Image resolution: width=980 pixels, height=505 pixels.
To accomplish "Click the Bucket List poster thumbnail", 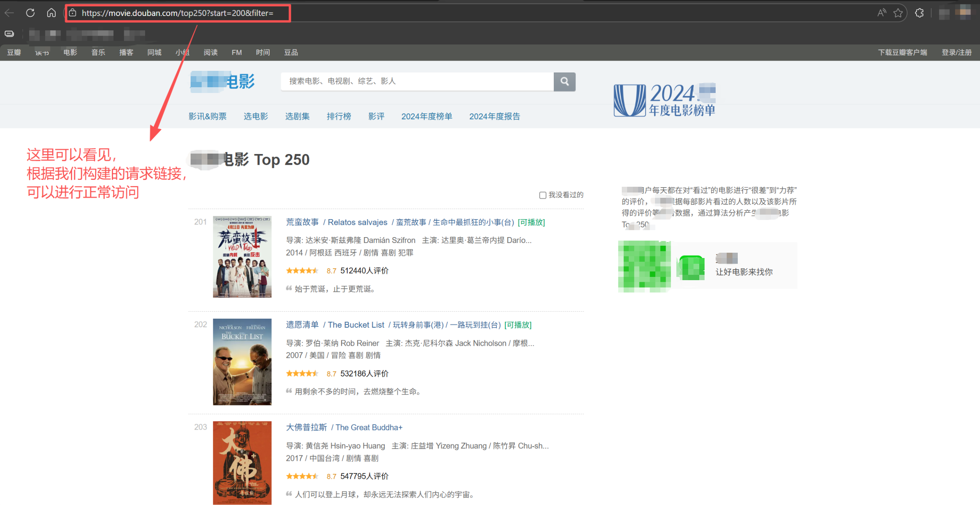I will click(x=242, y=362).
